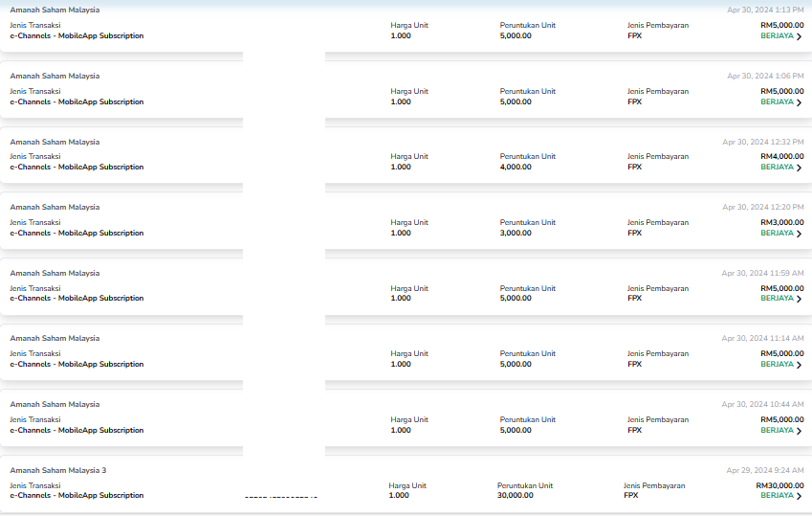Click e-Channels subscription text in Amanah Saham Malaysia 3 row

[77, 495]
